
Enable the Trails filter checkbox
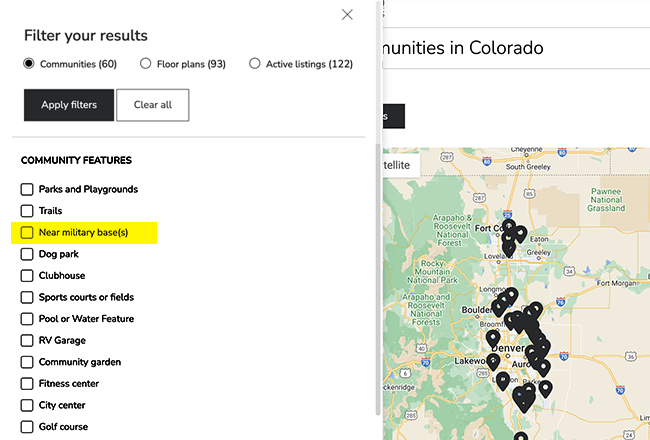point(27,211)
